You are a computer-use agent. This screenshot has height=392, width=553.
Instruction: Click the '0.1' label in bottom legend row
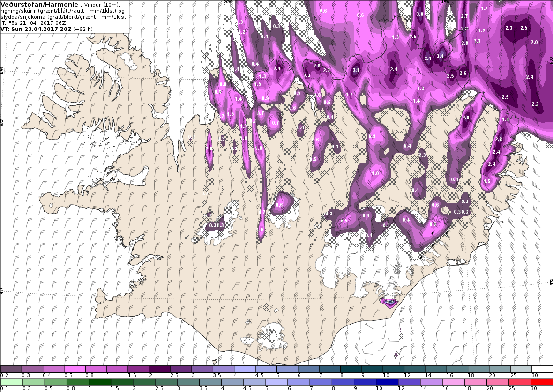5,388
